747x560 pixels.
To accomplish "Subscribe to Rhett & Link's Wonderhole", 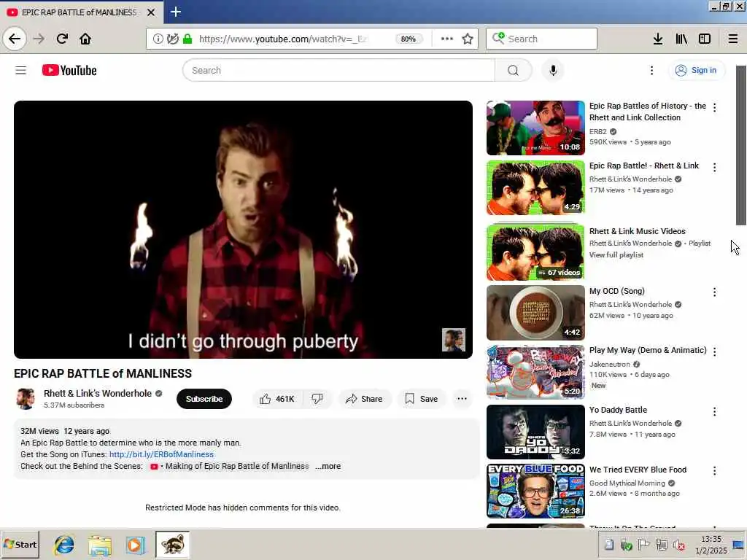I will point(204,399).
